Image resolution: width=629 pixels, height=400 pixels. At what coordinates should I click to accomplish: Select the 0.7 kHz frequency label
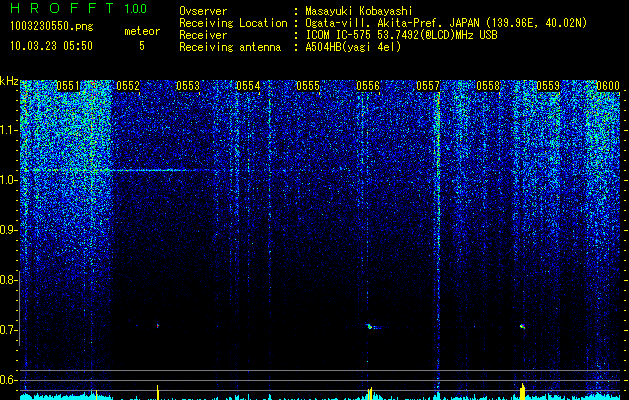(9, 330)
